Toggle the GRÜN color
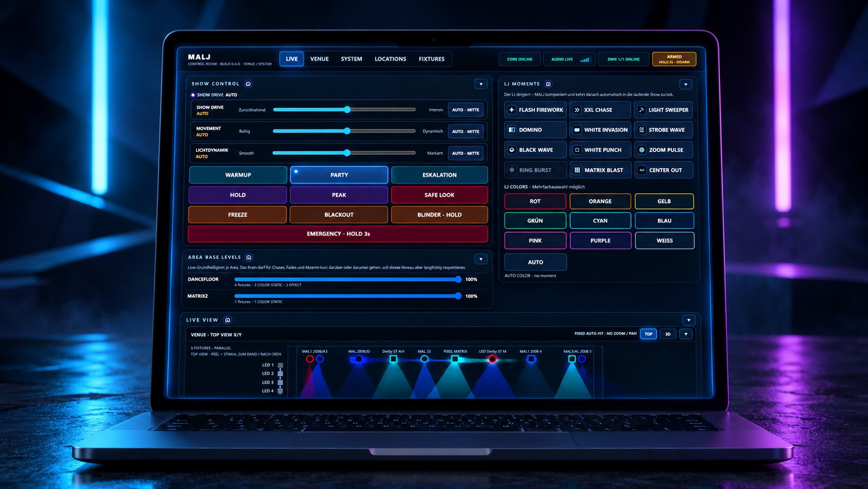This screenshot has height=489, width=868. pyautogui.click(x=535, y=221)
